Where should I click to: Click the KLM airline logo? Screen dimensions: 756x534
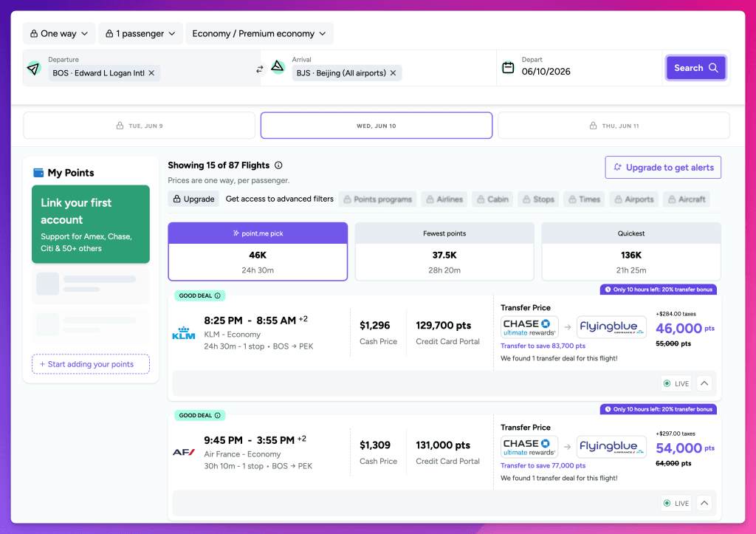[x=184, y=333]
